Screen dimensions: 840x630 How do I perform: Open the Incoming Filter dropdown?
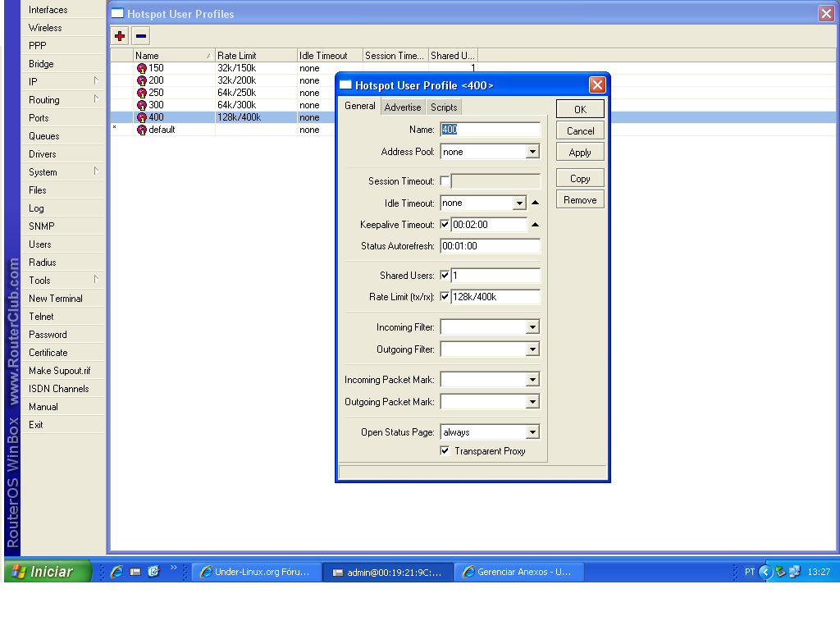point(532,327)
